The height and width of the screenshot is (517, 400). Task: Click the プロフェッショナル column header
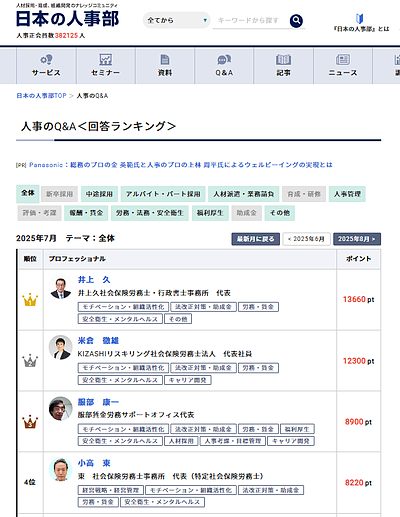[77, 259]
